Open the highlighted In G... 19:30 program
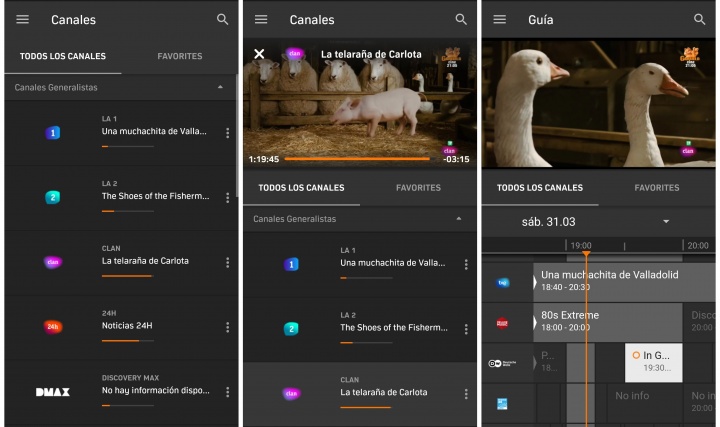The height and width of the screenshot is (427, 720). click(653, 363)
